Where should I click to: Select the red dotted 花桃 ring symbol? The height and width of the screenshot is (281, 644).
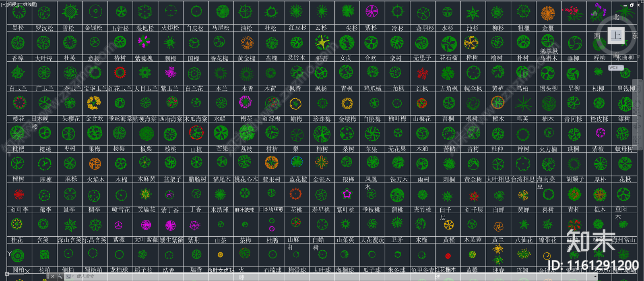click(x=296, y=194)
